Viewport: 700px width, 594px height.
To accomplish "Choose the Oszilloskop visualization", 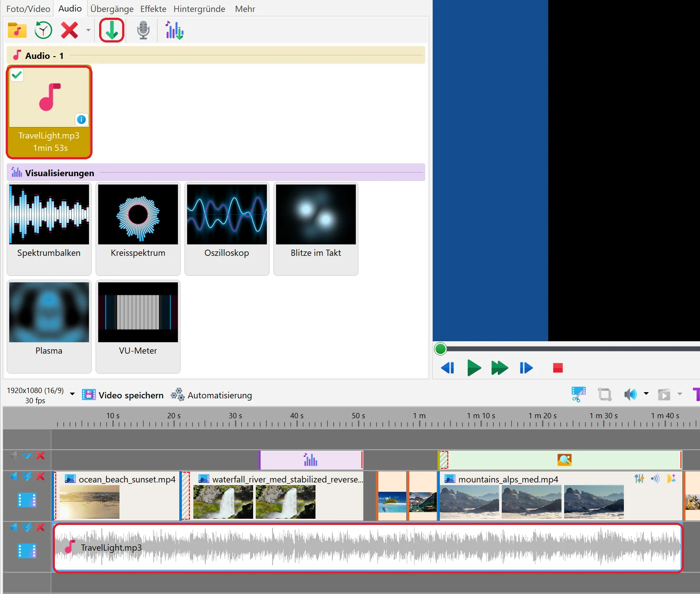I will click(x=227, y=228).
